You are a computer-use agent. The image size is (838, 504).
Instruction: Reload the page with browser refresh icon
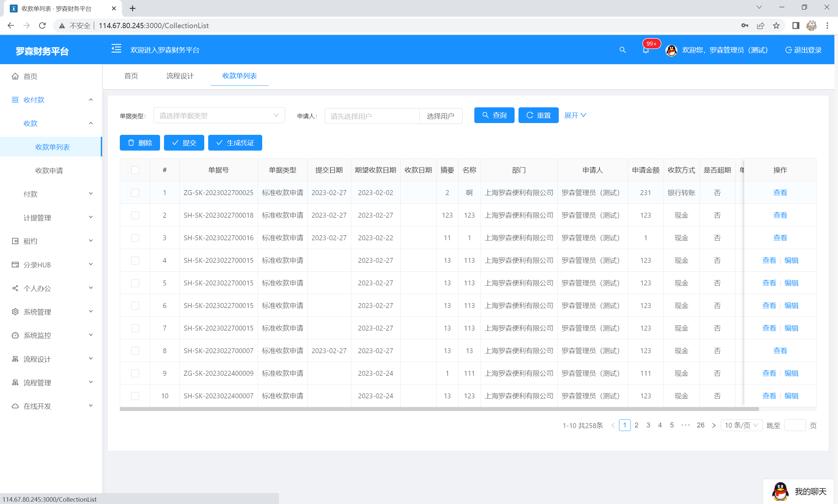point(42,26)
